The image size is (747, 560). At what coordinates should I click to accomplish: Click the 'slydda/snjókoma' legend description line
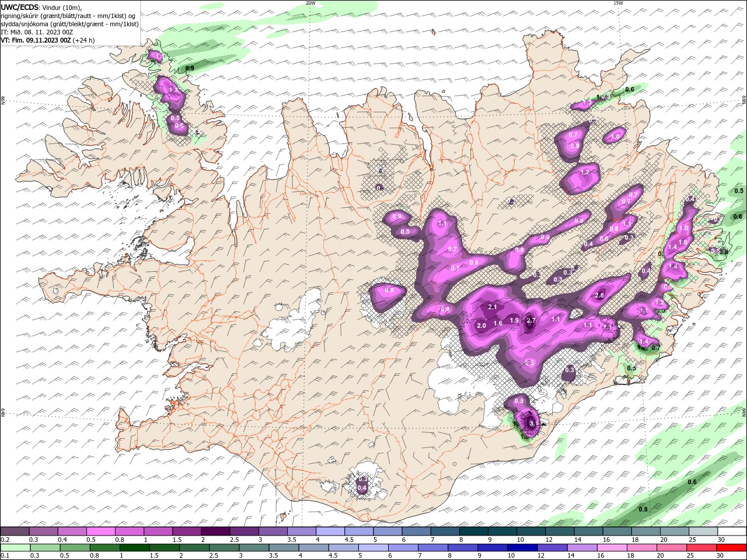[x=70, y=24]
